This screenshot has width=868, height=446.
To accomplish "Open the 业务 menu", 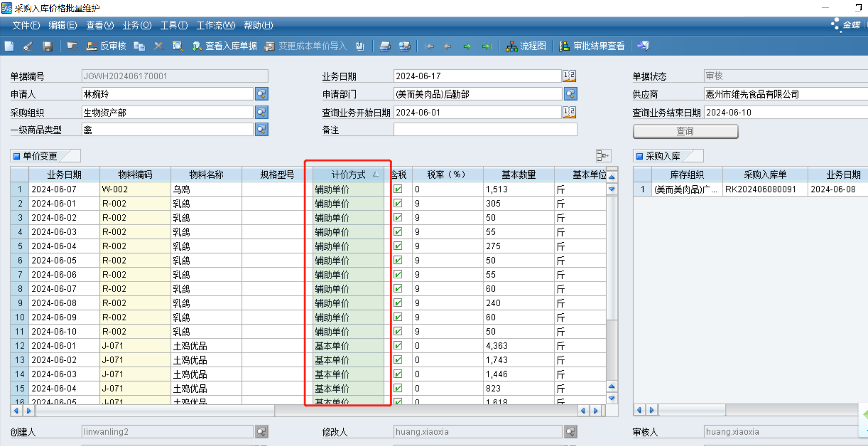I will (x=137, y=25).
